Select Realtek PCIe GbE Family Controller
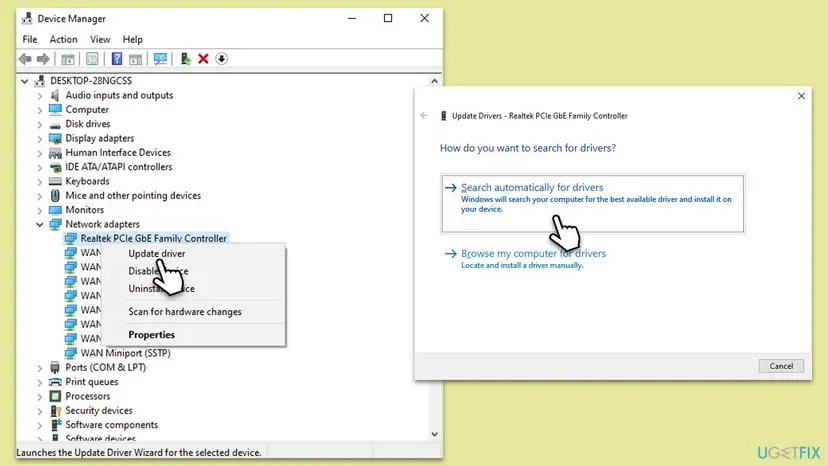The height and width of the screenshot is (466, 828). tap(153, 238)
